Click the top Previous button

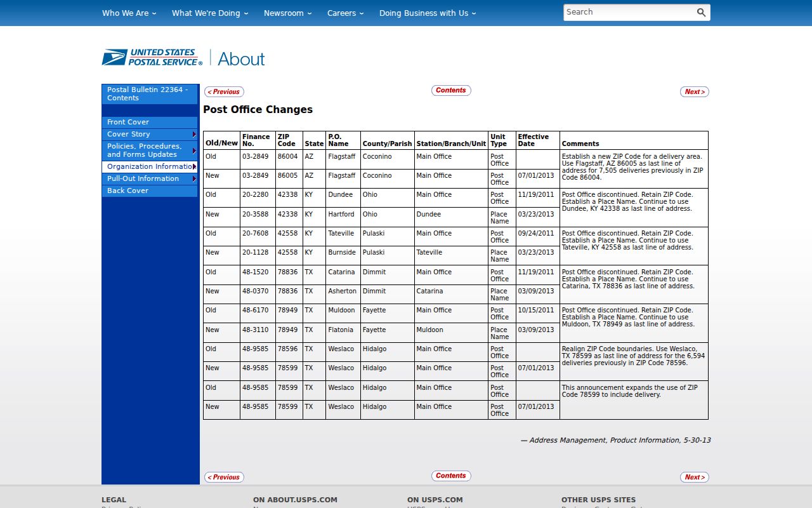(224, 91)
